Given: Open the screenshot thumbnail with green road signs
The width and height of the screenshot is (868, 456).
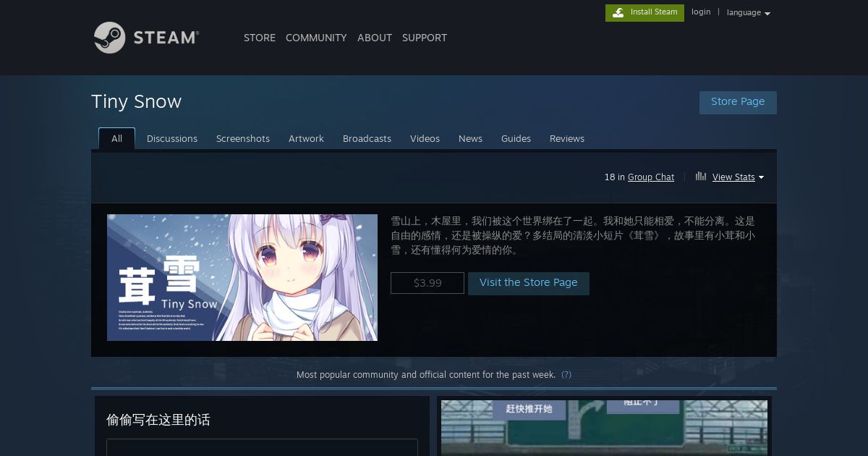Looking at the screenshot, I should [x=604, y=428].
